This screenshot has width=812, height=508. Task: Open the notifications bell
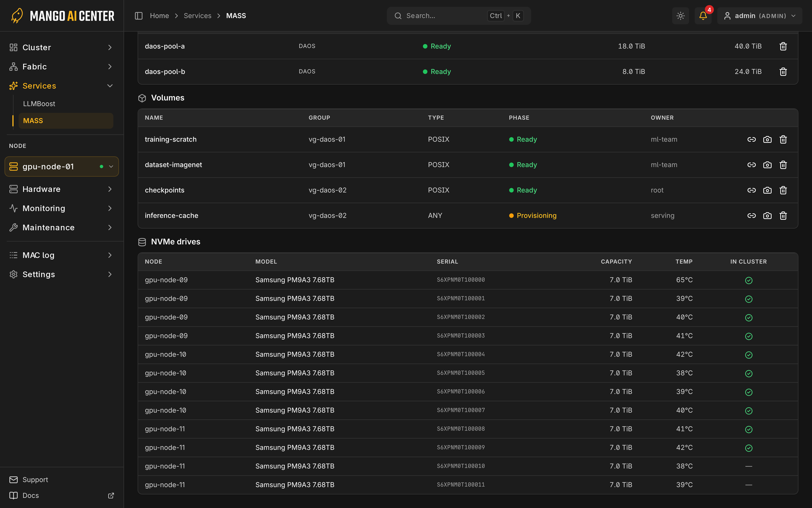pyautogui.click(x=703, y=16)
